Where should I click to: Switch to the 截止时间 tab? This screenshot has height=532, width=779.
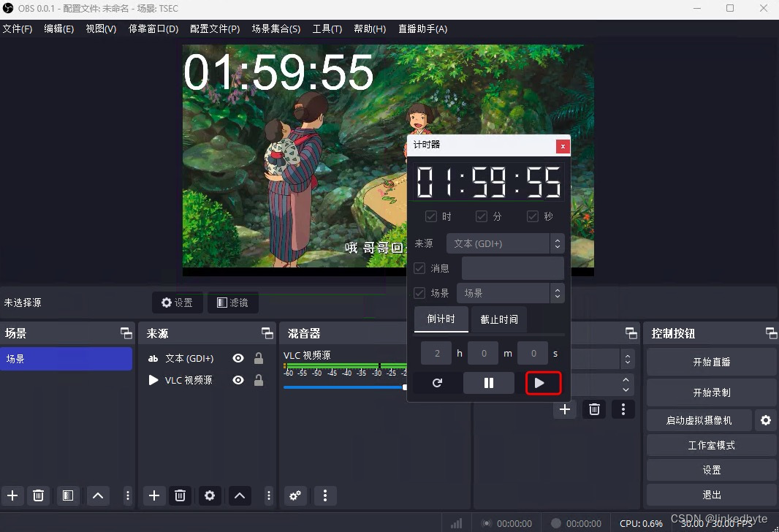point(499,319)
